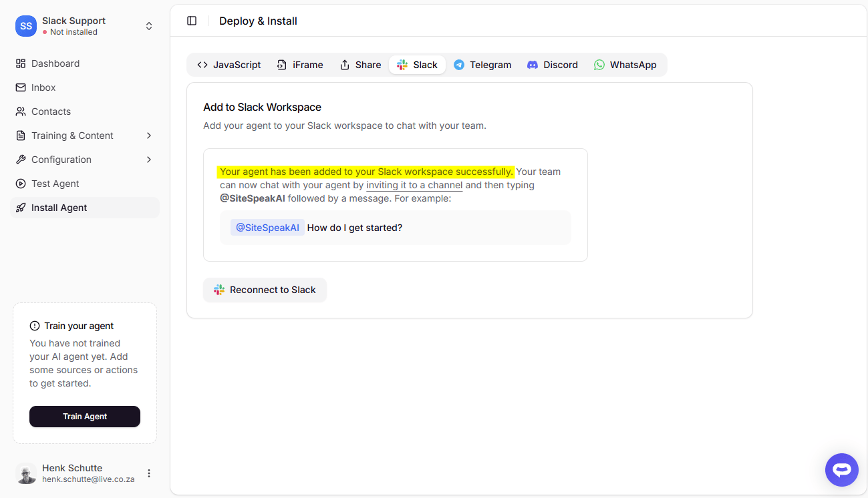Expand the Configuration chevron
The height and width of the screenshot is (498, 868).
pyautogui.click(x=149, y=160)
